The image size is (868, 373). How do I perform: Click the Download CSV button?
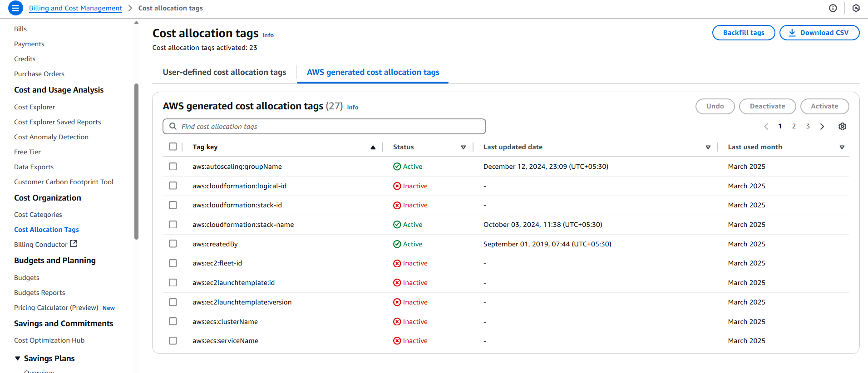[819, 33]
